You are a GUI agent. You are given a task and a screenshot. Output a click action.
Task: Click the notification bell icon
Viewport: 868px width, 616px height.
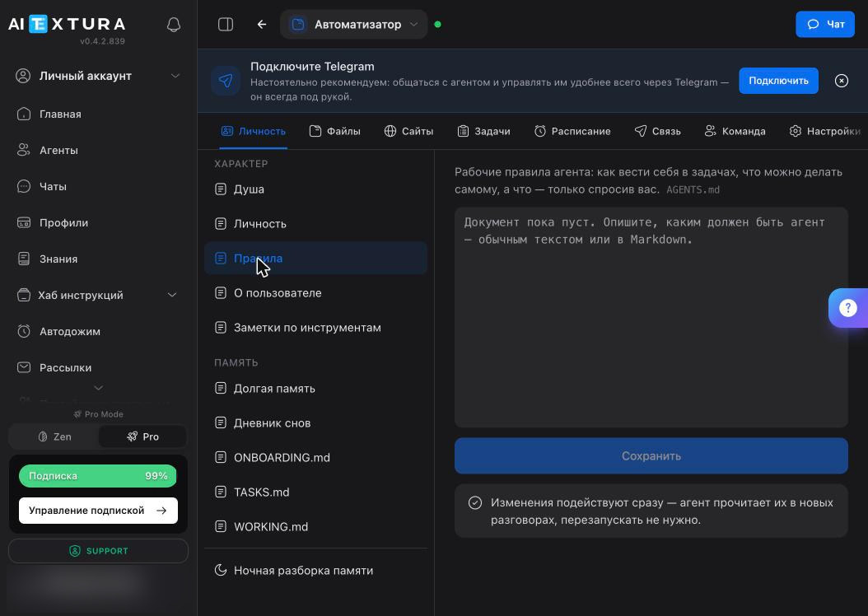click(173, 25)
